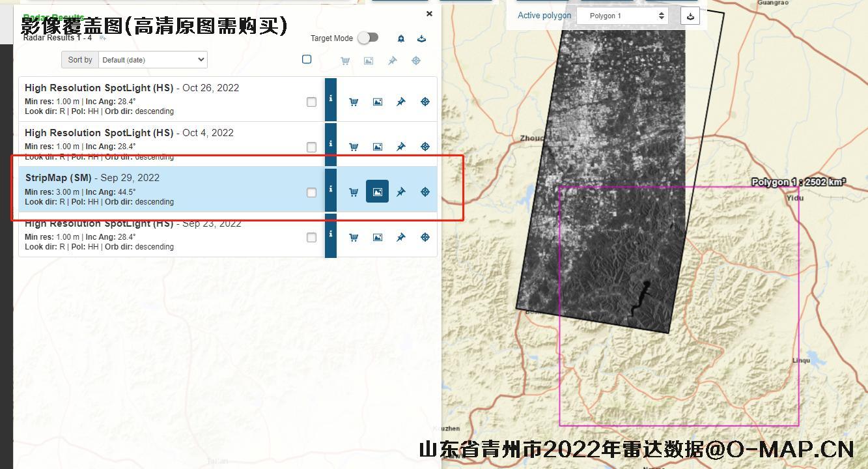Pin the Oct 4, 2022 SpotLight result
The width and height of the screenshot is (868, 469).
click(x=401, y=147)
